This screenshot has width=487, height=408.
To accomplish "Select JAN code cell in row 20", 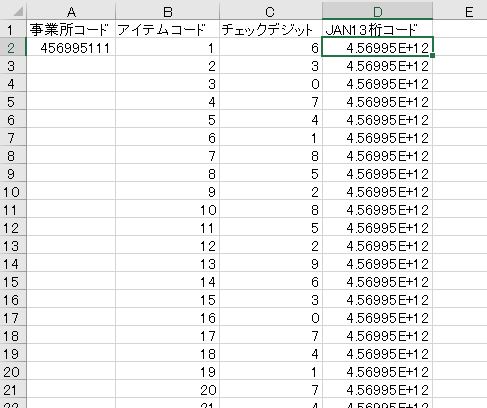I will (377, 372).
